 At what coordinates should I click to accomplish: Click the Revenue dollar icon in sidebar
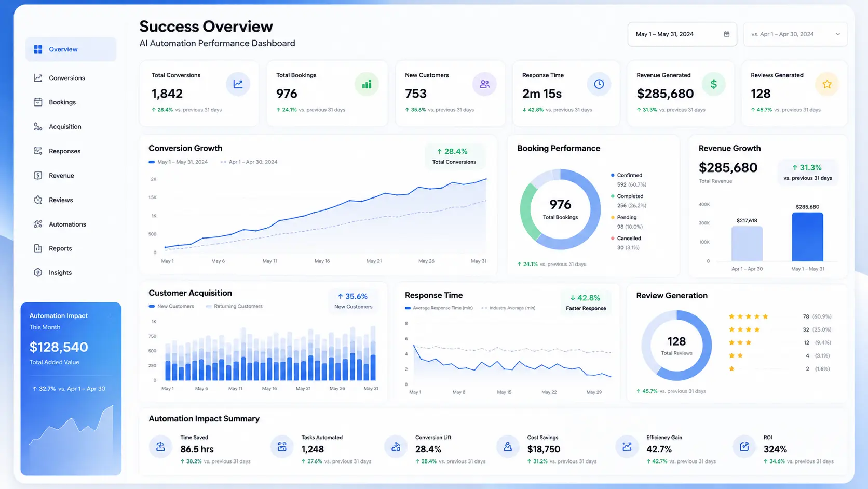(x=38, y=176)
